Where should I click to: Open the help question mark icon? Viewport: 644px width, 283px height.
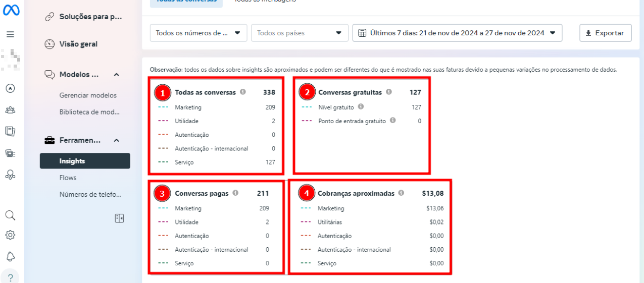pos(10,277)
